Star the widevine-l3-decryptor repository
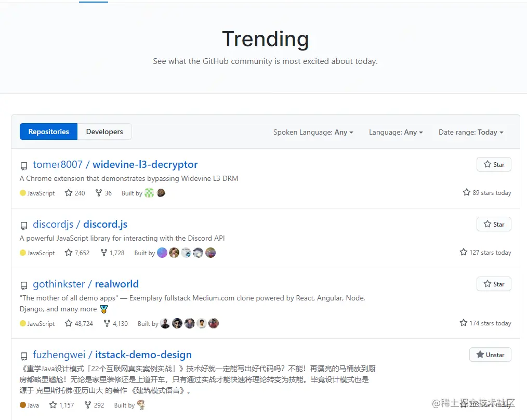This screenshot has height=420, width=527. pyautogui.click(x=494, y=164)
